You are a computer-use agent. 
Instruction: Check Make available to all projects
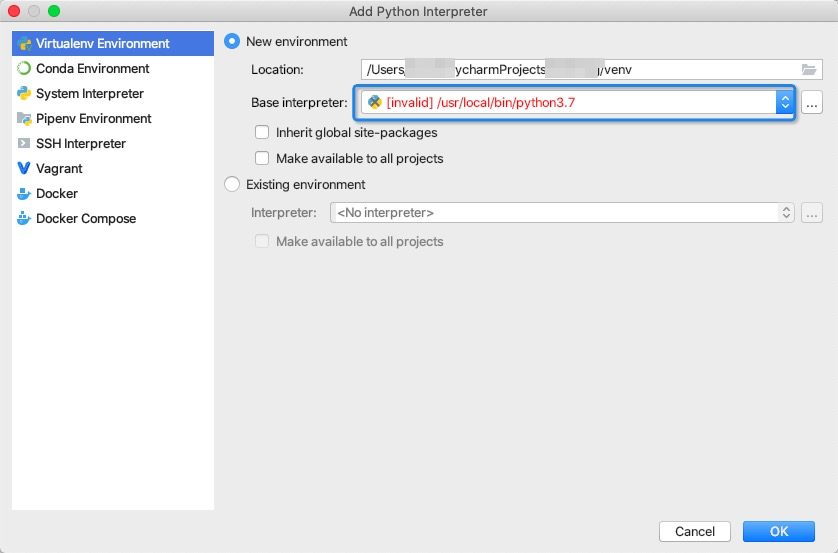(263, 158)
